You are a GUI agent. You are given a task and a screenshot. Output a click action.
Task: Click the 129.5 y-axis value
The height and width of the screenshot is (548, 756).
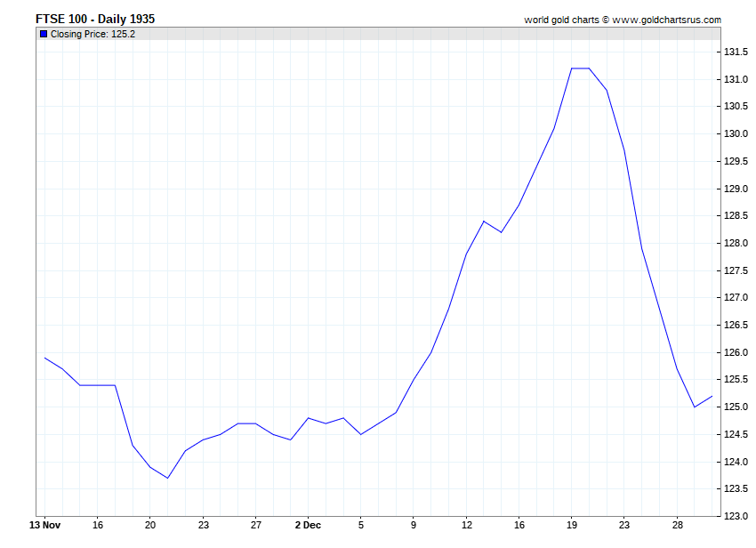point(736,161)
